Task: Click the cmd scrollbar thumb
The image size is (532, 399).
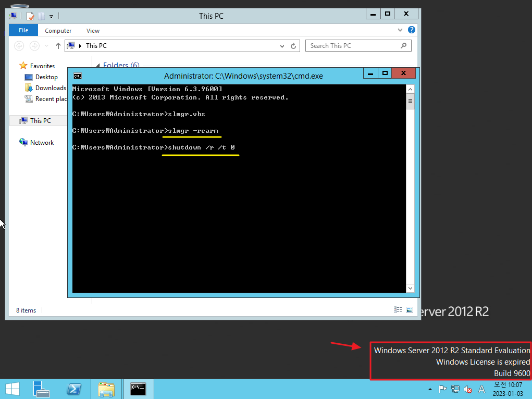Action: tap(410, 101)
